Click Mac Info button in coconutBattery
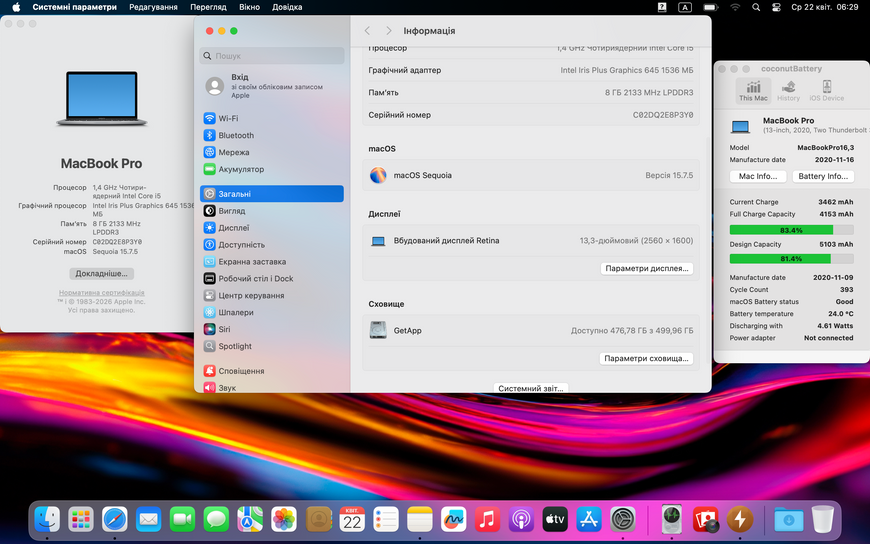The width and height of the screenshot is (870, 544). (758, 176)
